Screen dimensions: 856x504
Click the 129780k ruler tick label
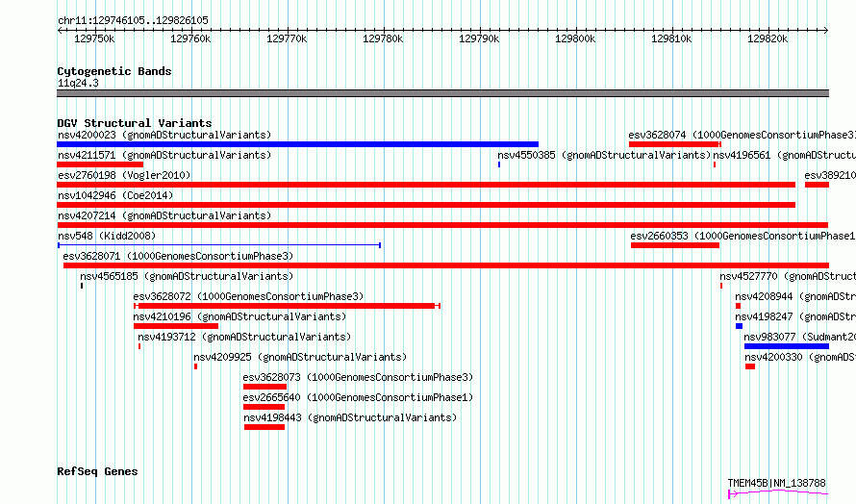click(383, 38)
